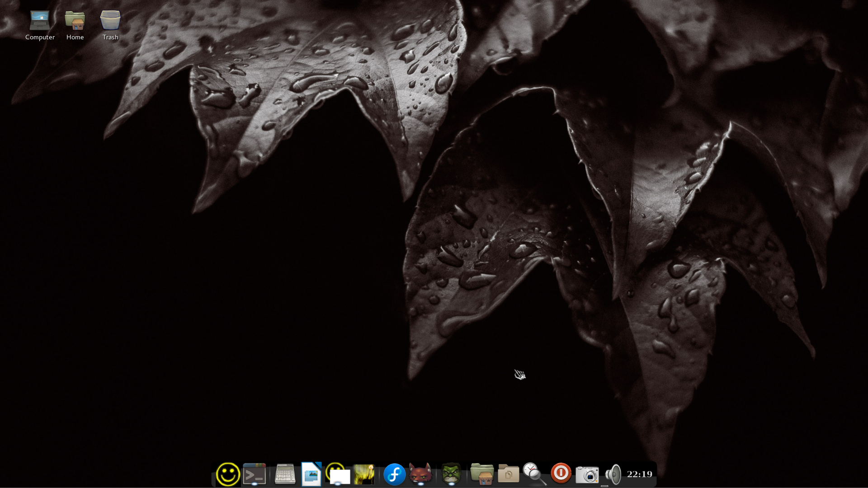Open the green home folder in dock
Viewport: 868px width, 488px height.
click(x=482, y=474)
